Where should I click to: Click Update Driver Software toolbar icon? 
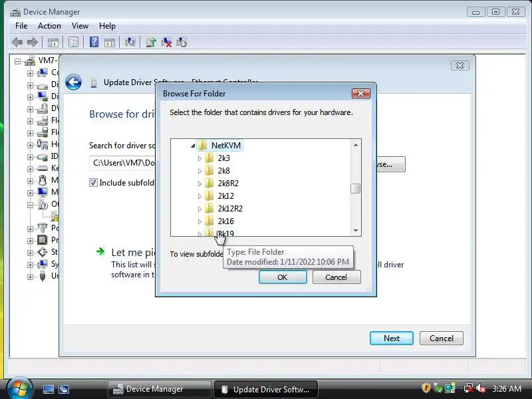pos(151,43)
